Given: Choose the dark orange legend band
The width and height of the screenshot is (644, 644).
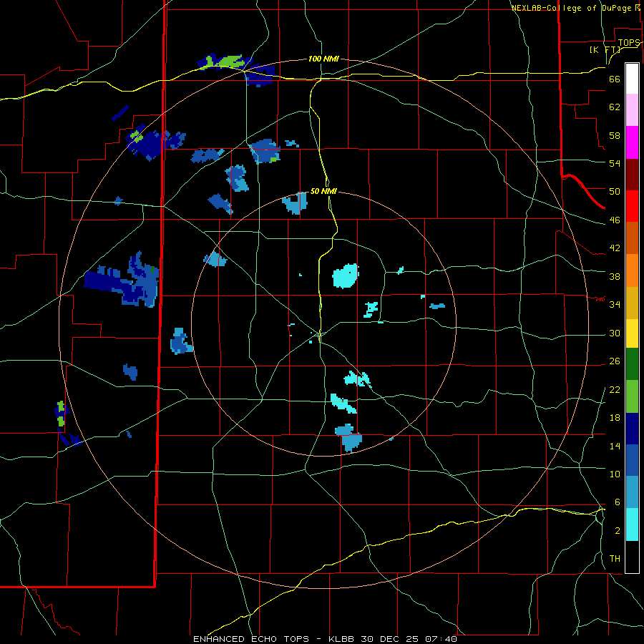Looking at the screenshot, I should pos(632,238).
